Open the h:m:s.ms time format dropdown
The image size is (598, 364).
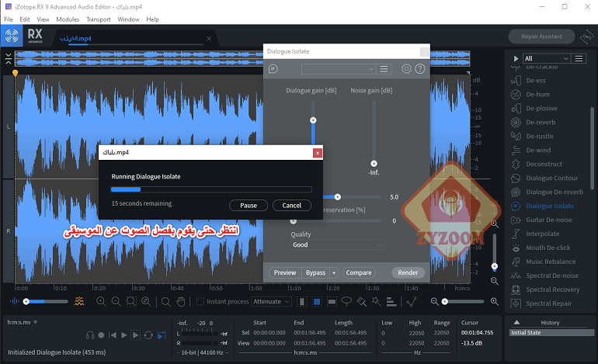coord(22,322)
